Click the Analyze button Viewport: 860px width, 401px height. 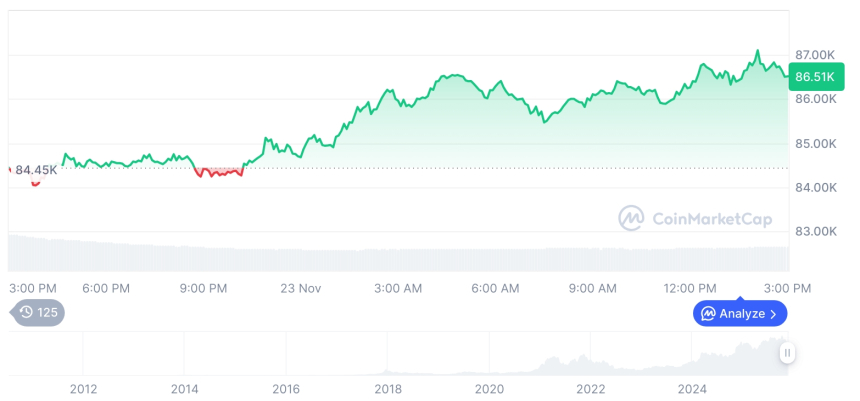[x=740, y=313]
